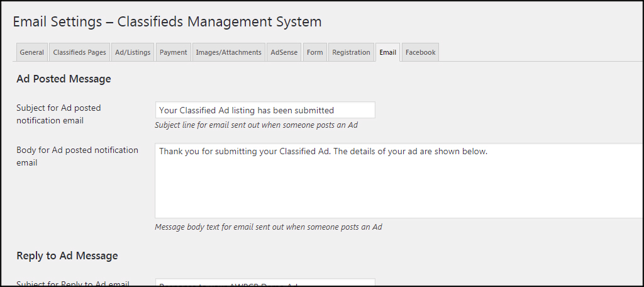Open the General settings tab

[31, 52]
